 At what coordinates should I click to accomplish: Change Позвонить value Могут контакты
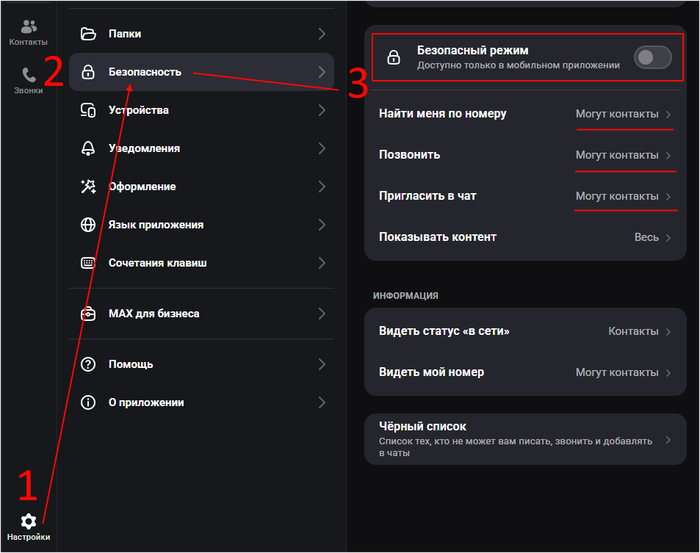click(617, 155)
